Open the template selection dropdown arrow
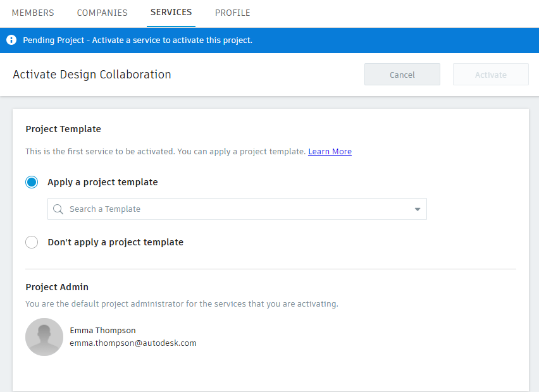539x392 pixels. coord(417,209)
